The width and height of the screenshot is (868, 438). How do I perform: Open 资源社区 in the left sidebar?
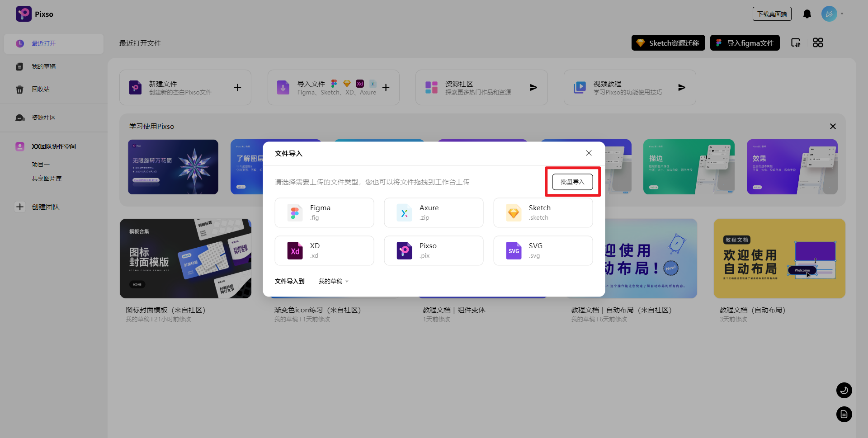[x=43, y=118]
